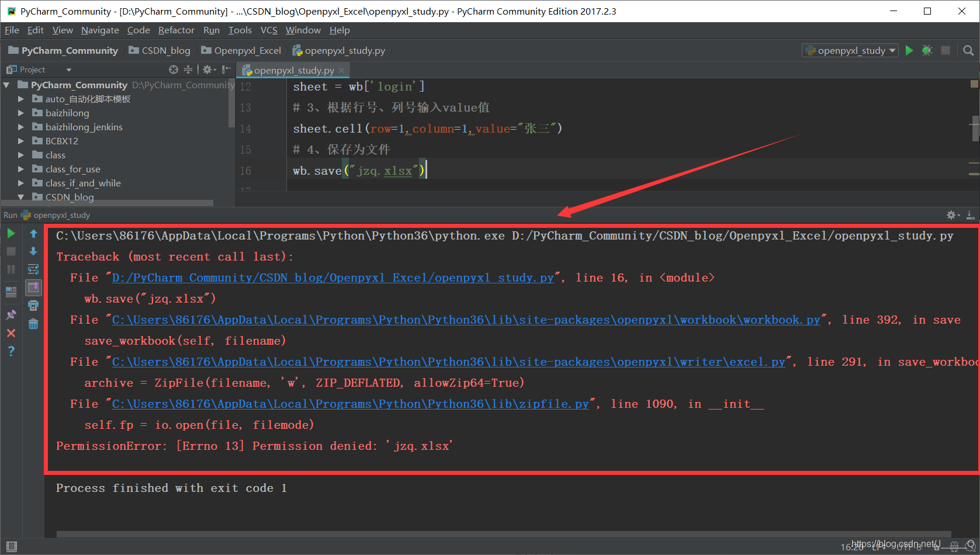Print console output via printer icon
980x555 pixels.
click(x=33, y=305)
